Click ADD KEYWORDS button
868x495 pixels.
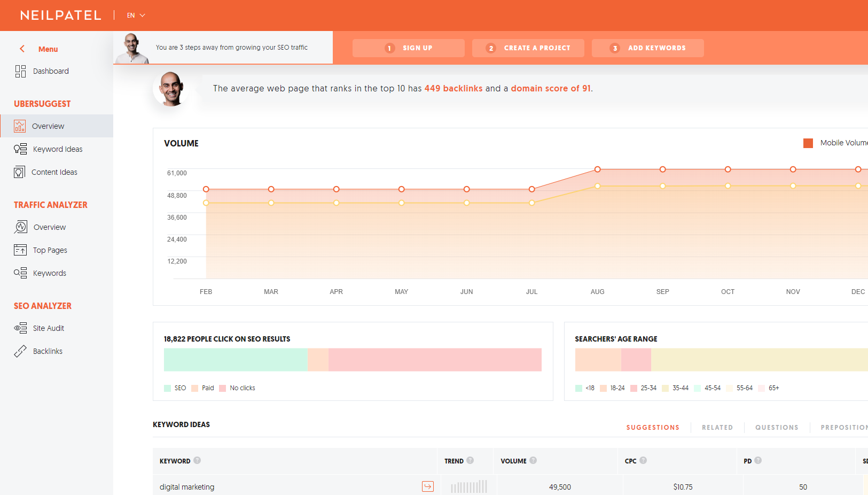pos(648,48)
